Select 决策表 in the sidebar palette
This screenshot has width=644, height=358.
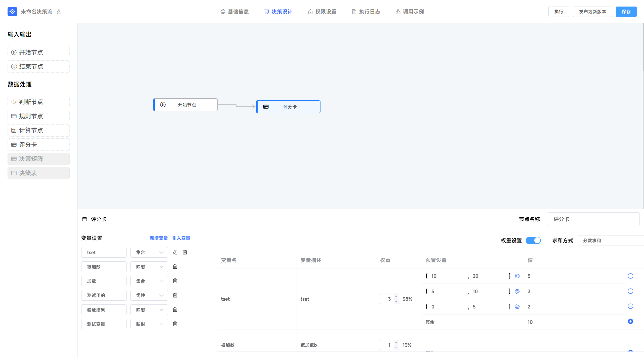(x=38, y=173)
